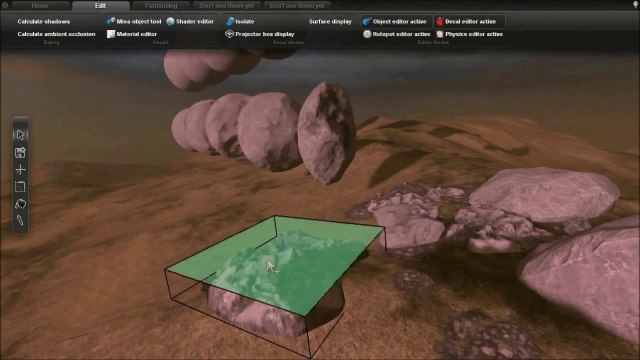The image size is (640, 360).
Task: Open the Material editor
Action: (x=132, y=34)
